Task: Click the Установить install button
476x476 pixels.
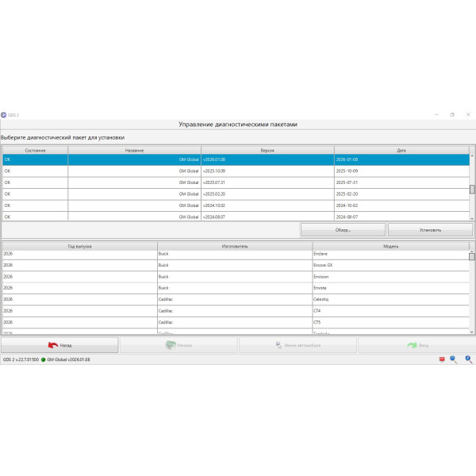Action: tap(430, 229)
